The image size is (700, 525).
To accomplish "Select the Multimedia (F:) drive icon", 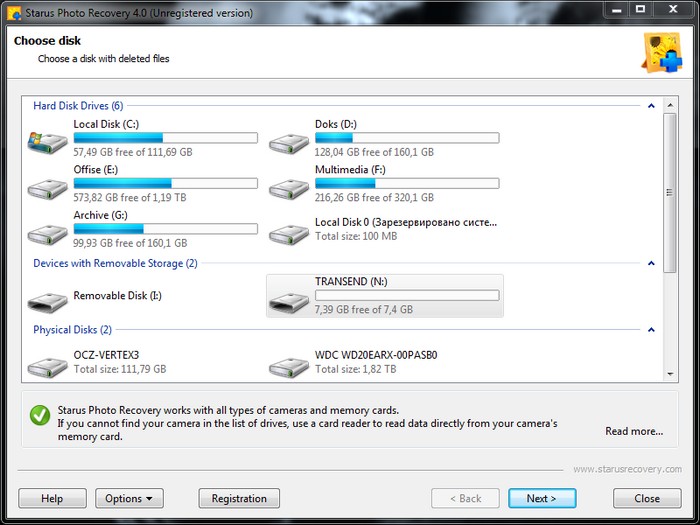I will tap(289, 189).
